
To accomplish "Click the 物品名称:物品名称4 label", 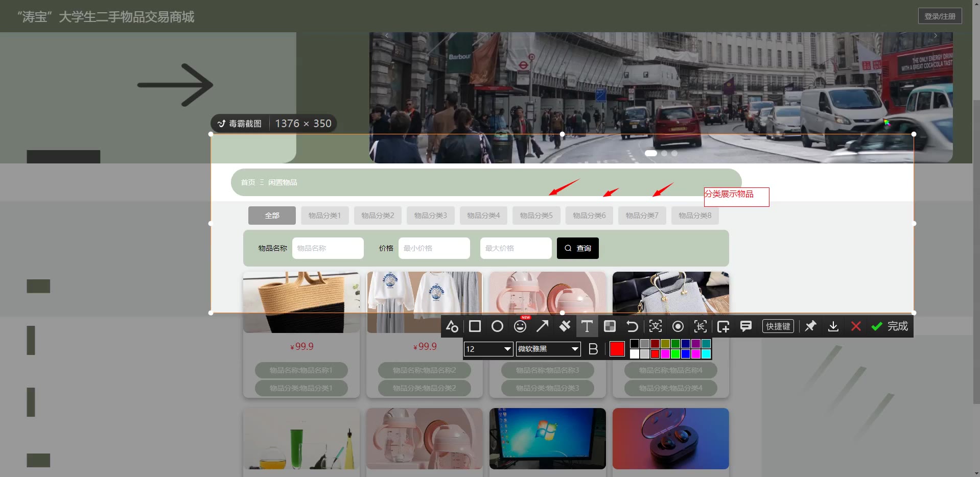I will click(671, 370).
